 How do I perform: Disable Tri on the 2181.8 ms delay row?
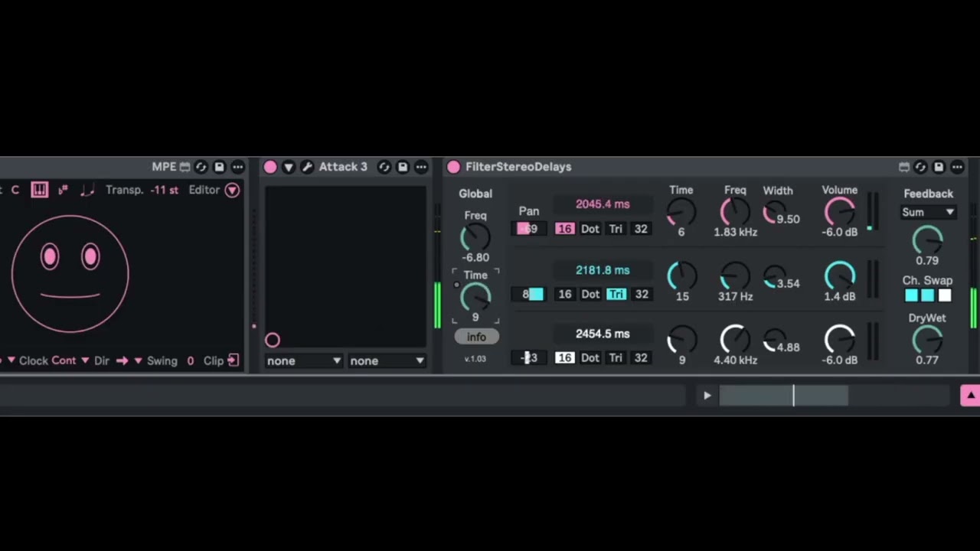pos(616,294)
